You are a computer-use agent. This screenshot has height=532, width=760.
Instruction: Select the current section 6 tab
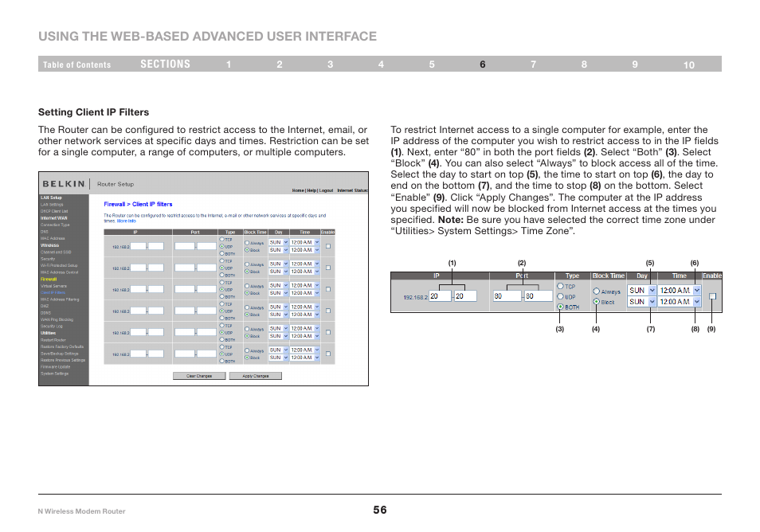(x=483, y=65)
